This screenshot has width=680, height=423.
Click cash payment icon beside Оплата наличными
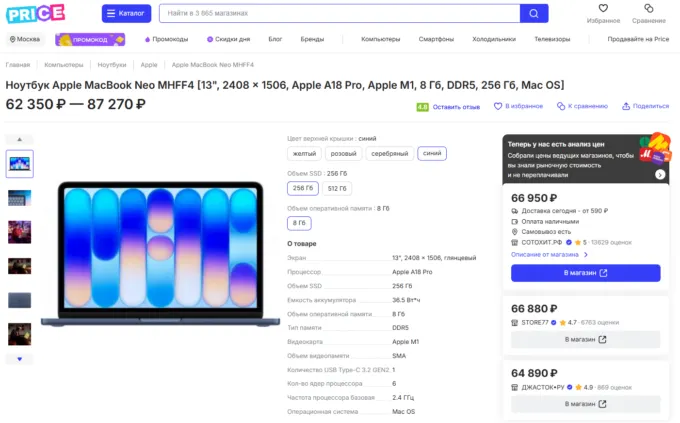[x=515, y=221]
